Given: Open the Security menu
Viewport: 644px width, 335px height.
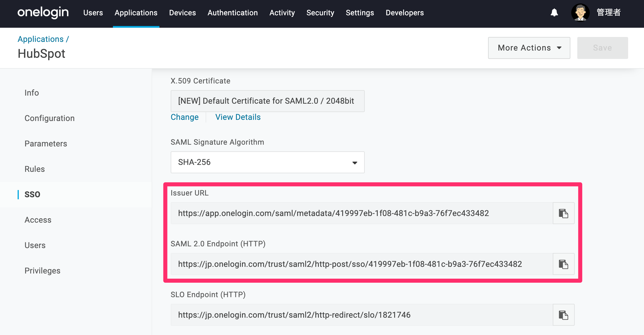Looking at the screenshot, I should tap(320, 13).
